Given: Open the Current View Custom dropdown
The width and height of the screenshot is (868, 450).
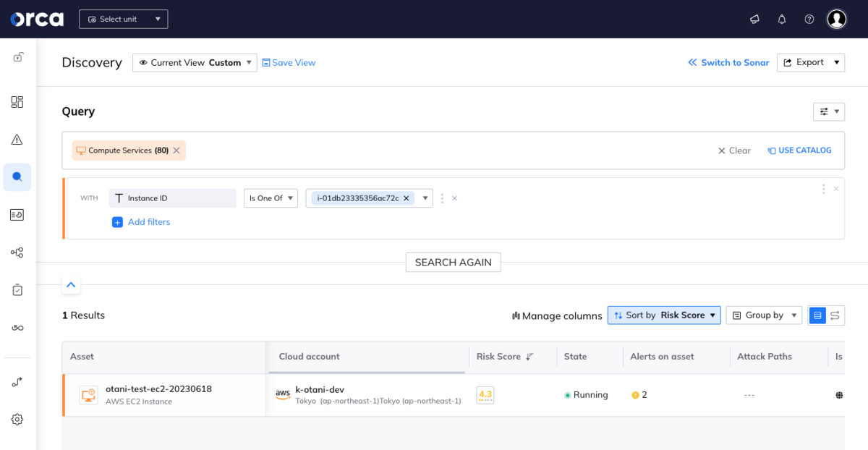Looking at the screenshot, I should [x=195, y=63].
